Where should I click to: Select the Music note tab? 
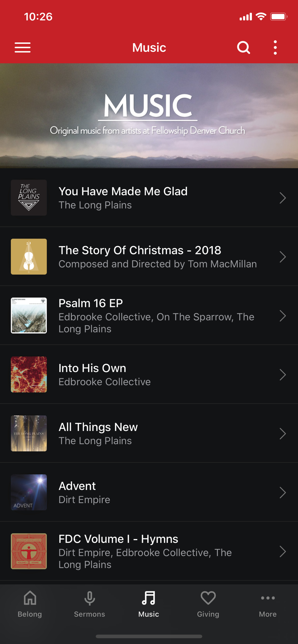click(x=149, y=598)
